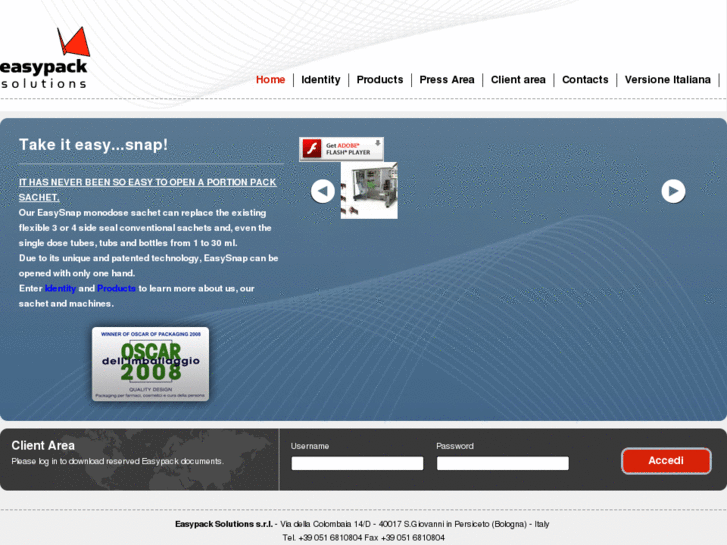The image size is (727, 545).
Task: Click the Oscar dell'imballaggio 2008 badge
Action: (x=150, y=364)
